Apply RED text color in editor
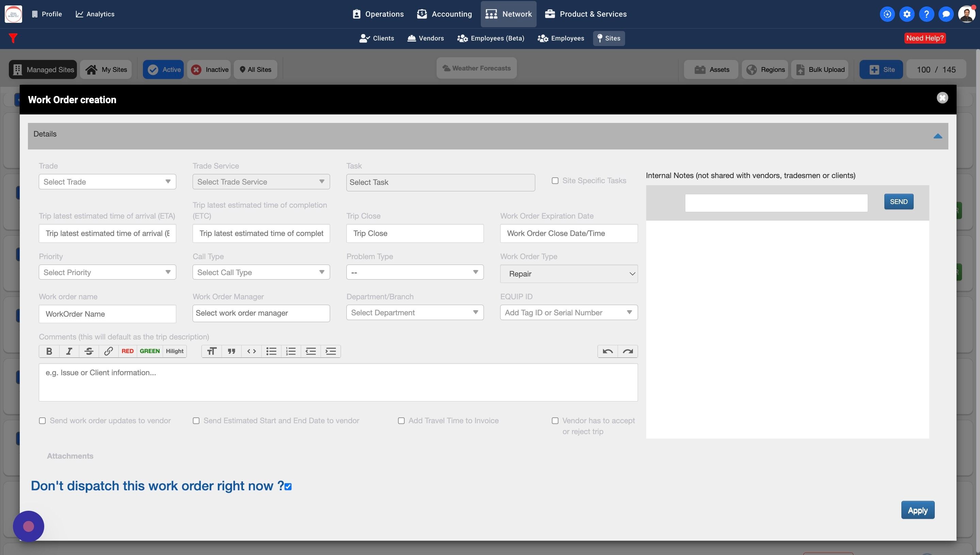Image resolution: width=980 pixels, height=555 pixels. (x=127, y=351)
